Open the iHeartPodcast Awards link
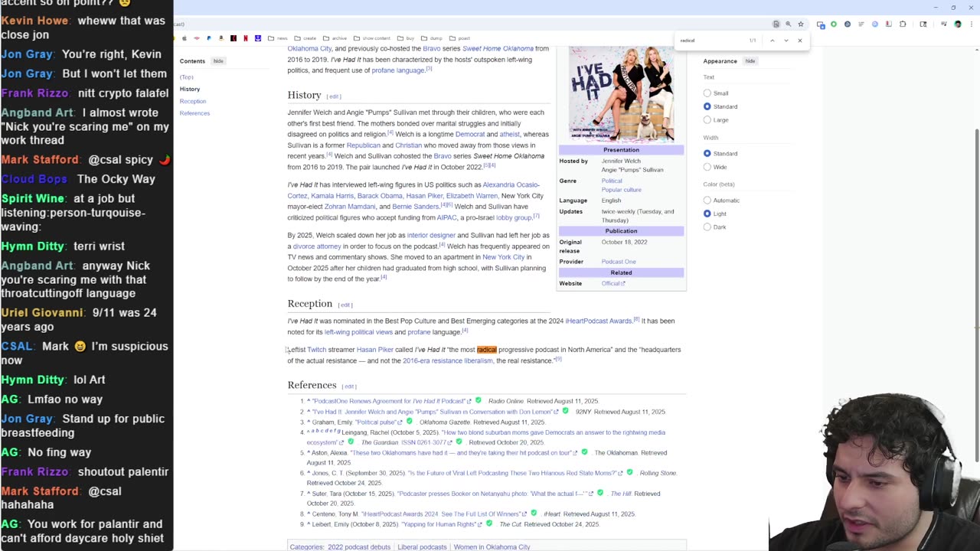The image size is (980, 551). click(x=599, y=321)
